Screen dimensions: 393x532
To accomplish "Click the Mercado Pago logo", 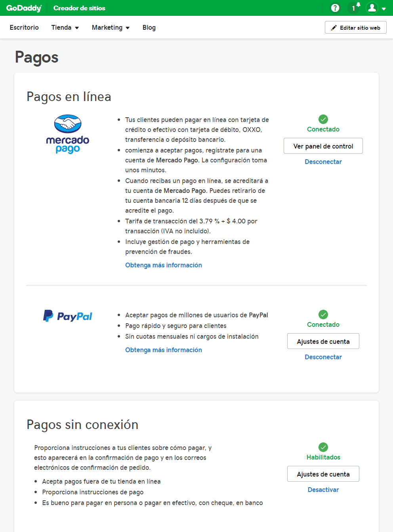I will 68,134.
